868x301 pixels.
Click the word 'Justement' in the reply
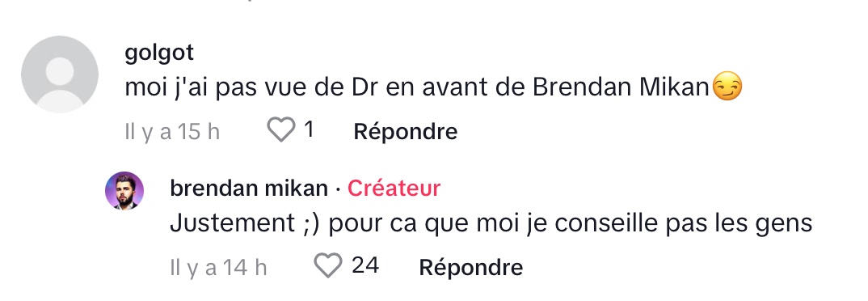pos(232,223)
